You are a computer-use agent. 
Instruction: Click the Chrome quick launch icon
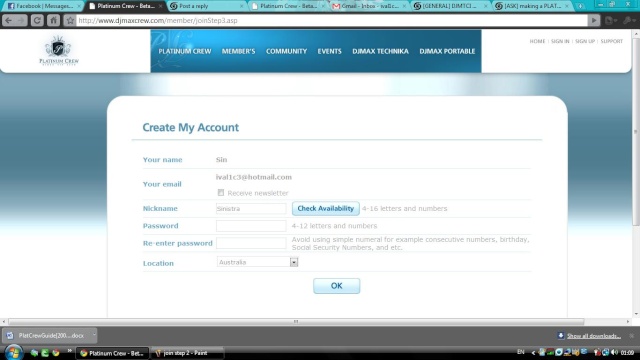pos(56,353)
